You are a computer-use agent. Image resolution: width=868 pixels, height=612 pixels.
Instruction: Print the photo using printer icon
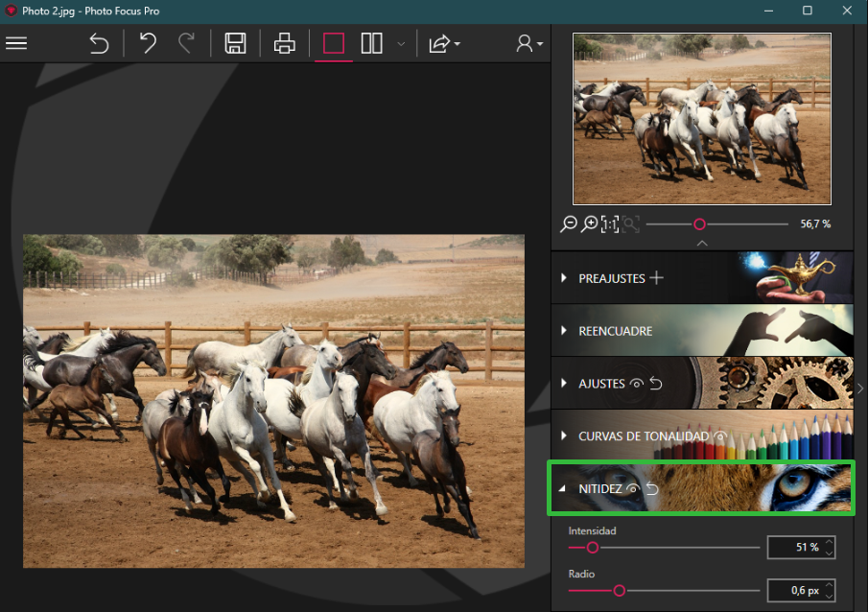pyautogui.click(x=285, y=43)
